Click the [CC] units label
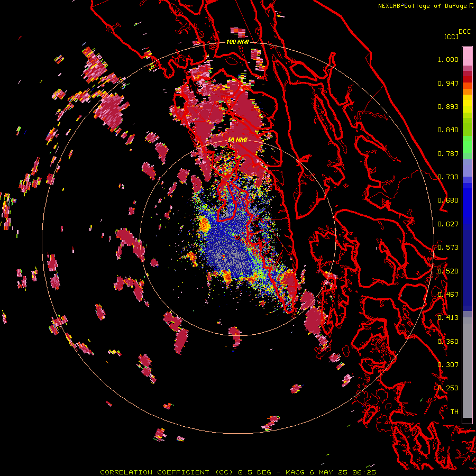This screenshot has width=476, height=476. pyautogui.click(x=451, y=36)
